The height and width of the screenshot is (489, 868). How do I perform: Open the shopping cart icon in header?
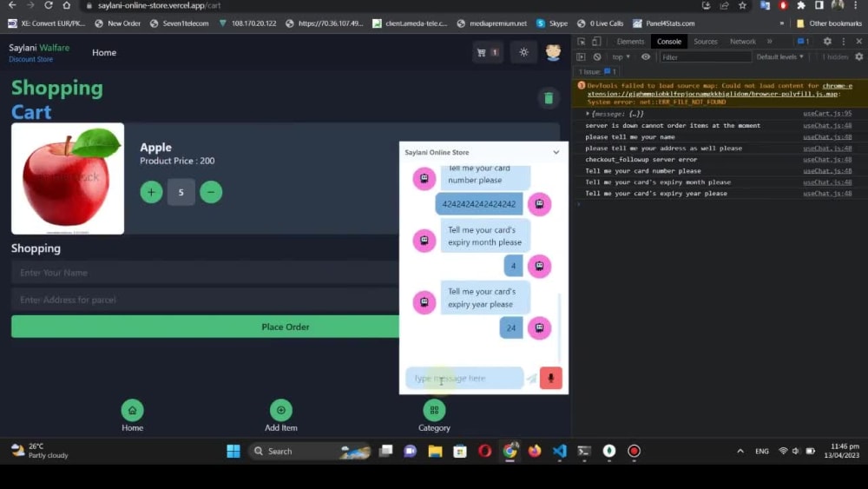pyautogui.click(x=488, y=53)
